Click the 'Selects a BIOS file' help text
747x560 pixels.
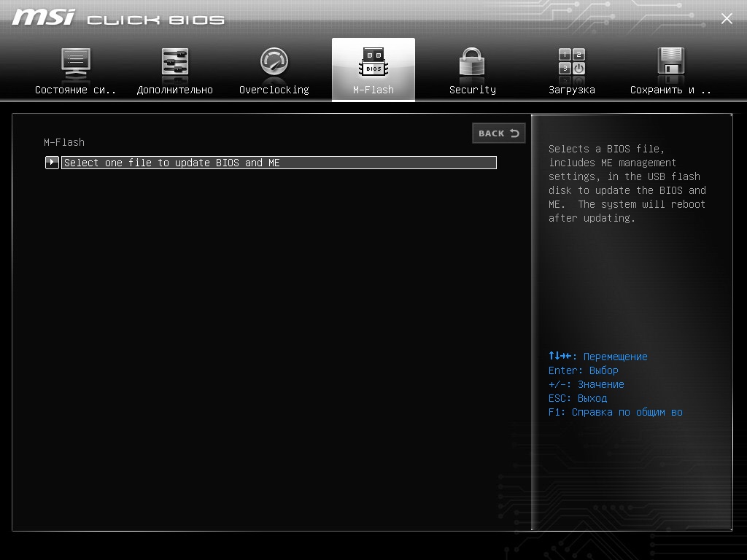tap(627, 183)
